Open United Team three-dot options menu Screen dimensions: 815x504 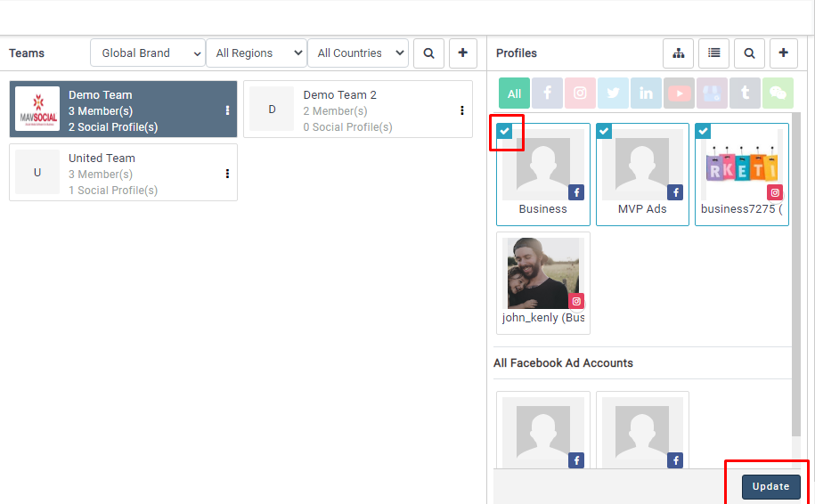(x=227, y=174)
